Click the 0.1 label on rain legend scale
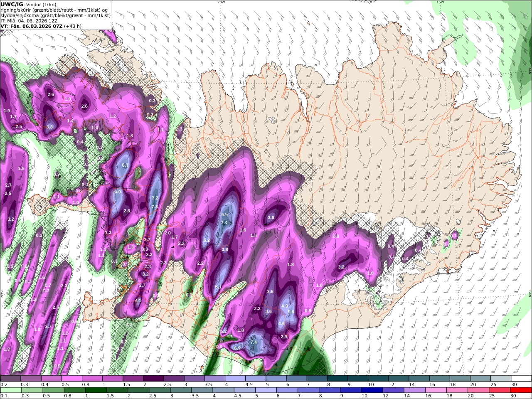This screenshot has width=532, height=399. (x=4, y=396)
